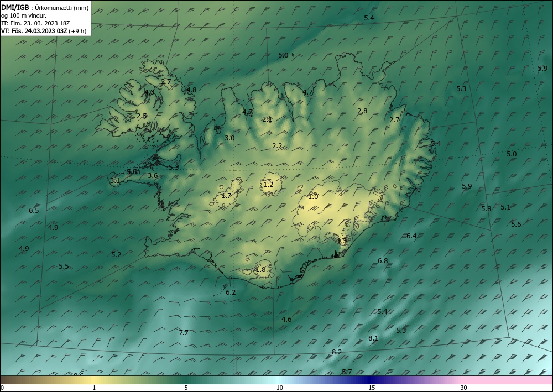Click the 'og 100 m vindur.' caption line
Viewport: 553px width, 392px height.
[x=24, y=15]
